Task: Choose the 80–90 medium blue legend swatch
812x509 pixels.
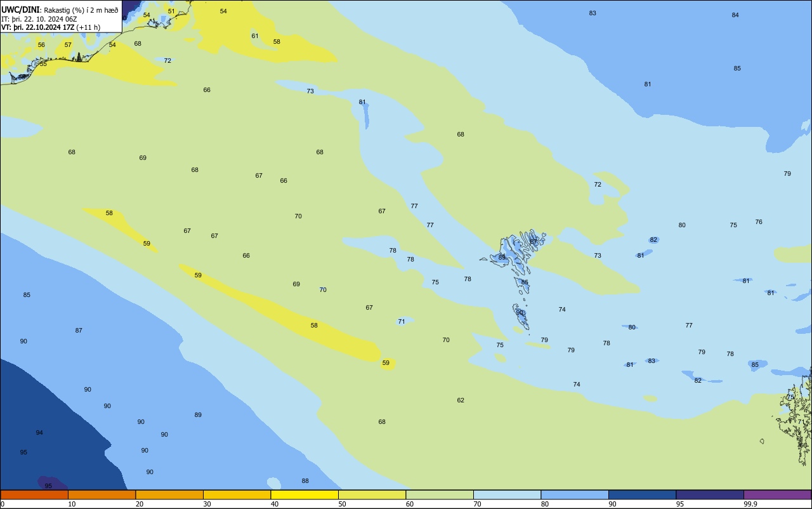Action: [x=575, y=494]
